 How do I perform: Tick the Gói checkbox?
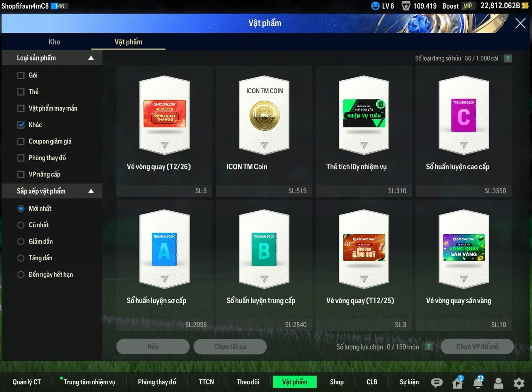point(21,75)
